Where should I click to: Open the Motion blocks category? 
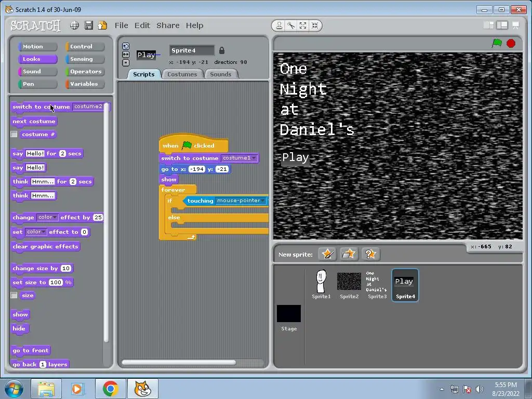[37, 46]
